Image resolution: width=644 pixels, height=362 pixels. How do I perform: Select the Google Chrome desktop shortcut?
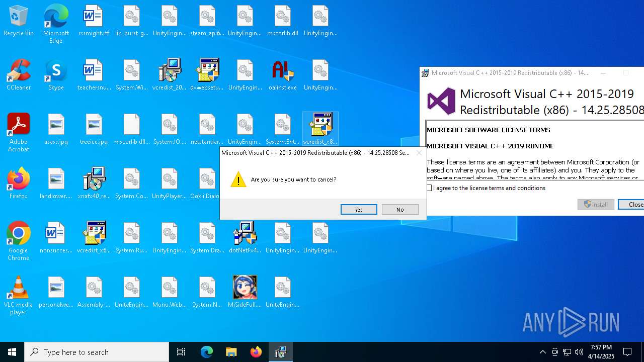tap(19, 241)
